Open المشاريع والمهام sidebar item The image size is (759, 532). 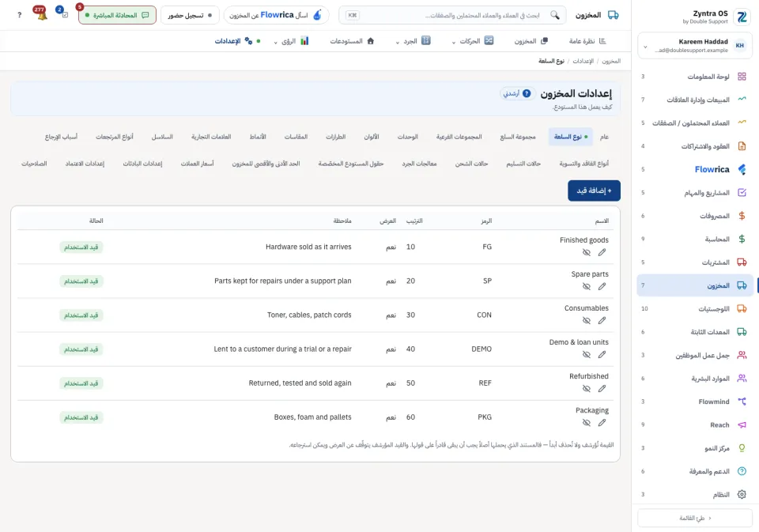(695, 193)
